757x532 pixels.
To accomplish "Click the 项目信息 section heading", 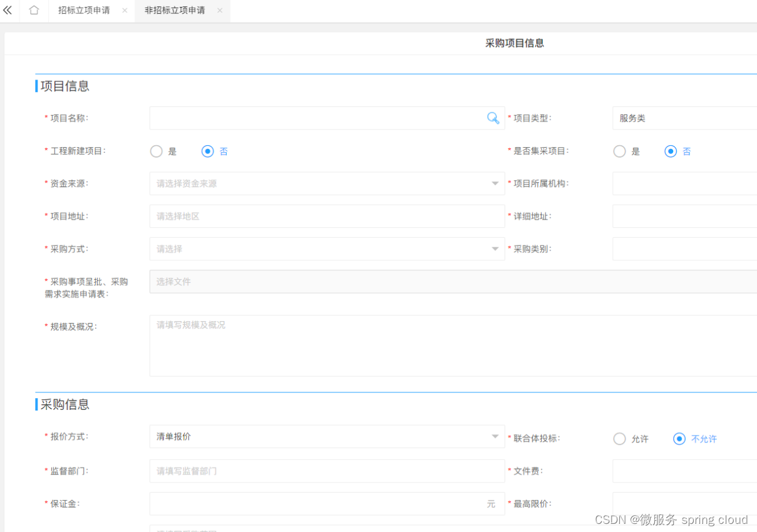I will pyautogui.click(x=65, y=86).
